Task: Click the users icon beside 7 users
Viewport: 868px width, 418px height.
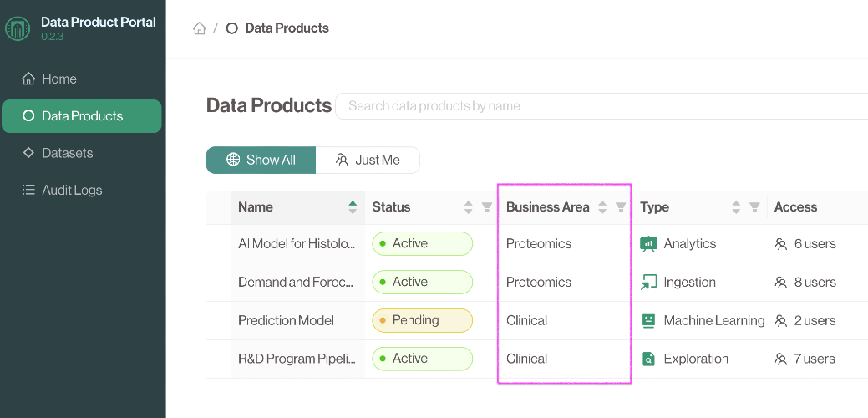Action: pos(781,359)
